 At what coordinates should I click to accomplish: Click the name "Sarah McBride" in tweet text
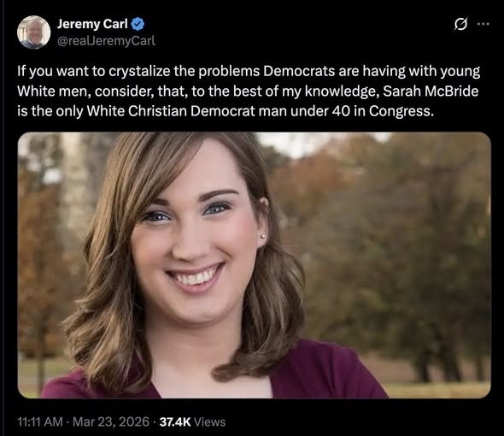click(x=431, y=91)
